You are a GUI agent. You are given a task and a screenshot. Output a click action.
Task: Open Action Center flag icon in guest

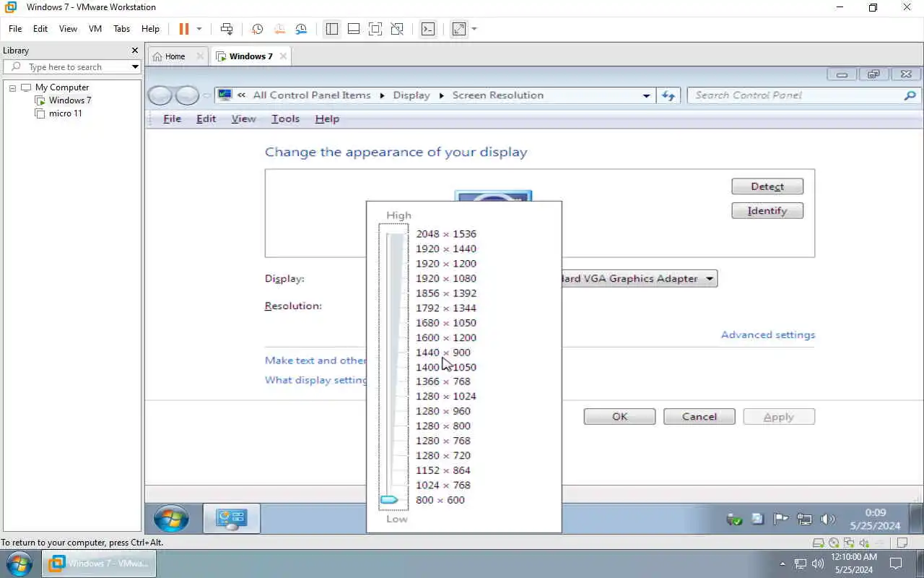[780, 519]
